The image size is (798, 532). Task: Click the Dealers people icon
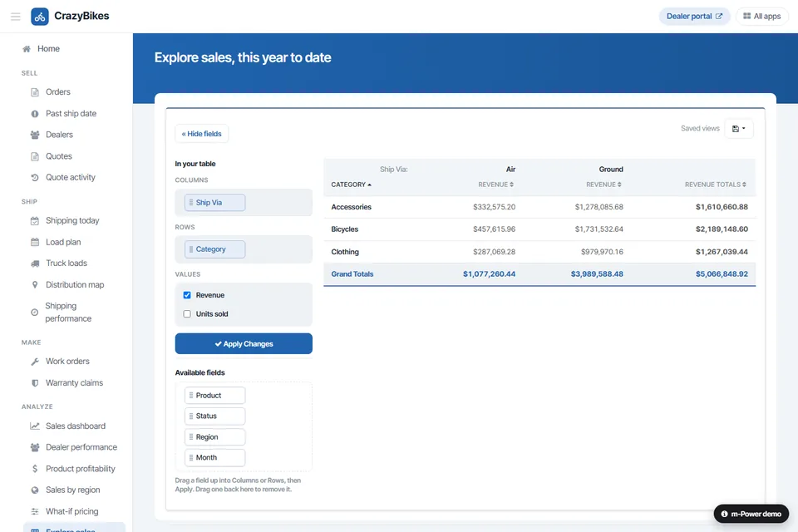[x=35, y=135]
